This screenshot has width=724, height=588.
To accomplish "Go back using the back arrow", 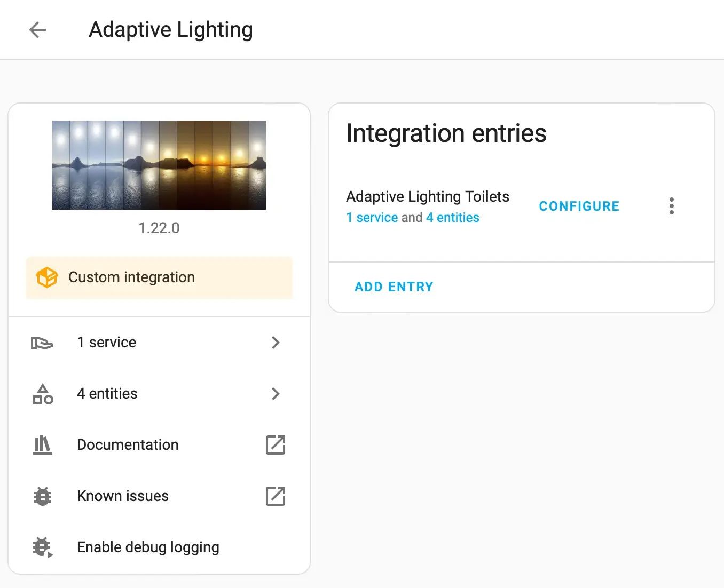I will point(37,30).
